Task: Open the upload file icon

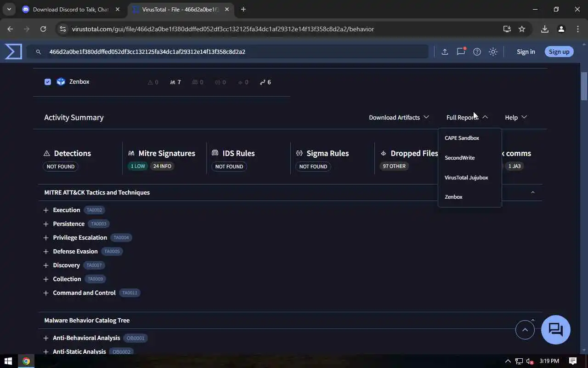Action: point(445,52)
